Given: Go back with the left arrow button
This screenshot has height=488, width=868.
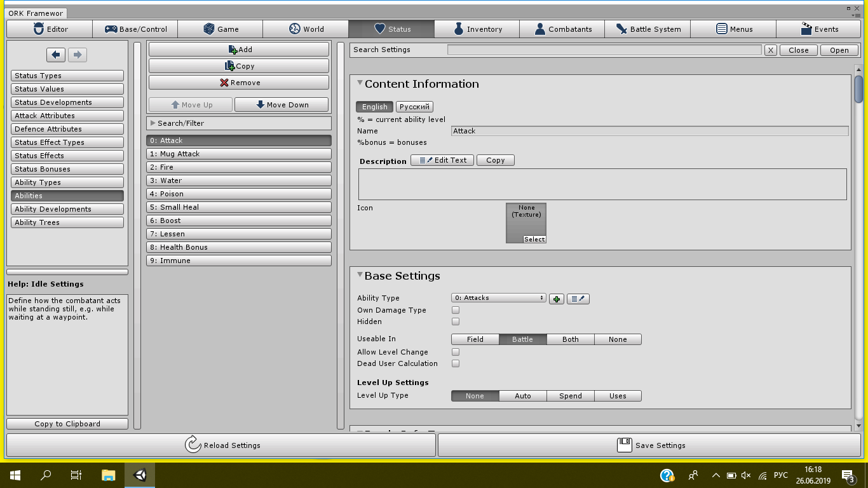Looking at the screenshot, I should click(x=56, y=55).
